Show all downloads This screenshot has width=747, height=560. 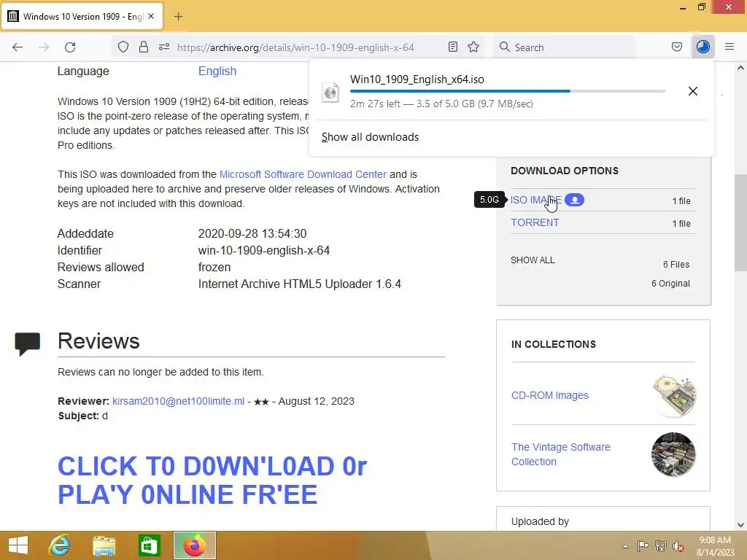pos(370,137)
